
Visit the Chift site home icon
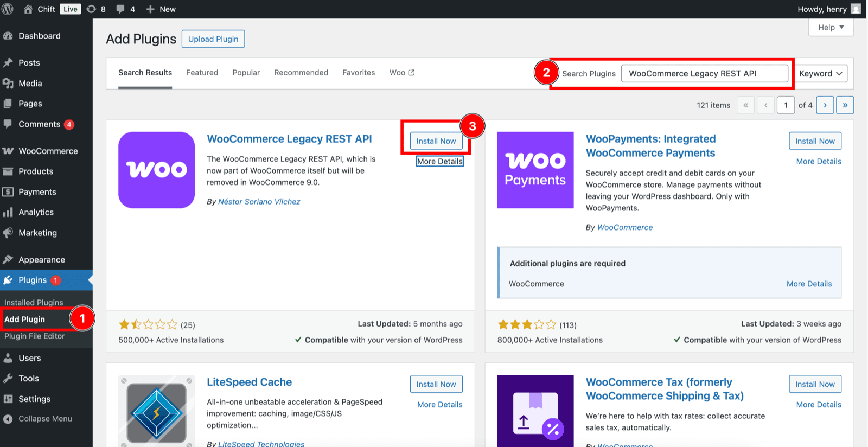(x=28, y=9)
